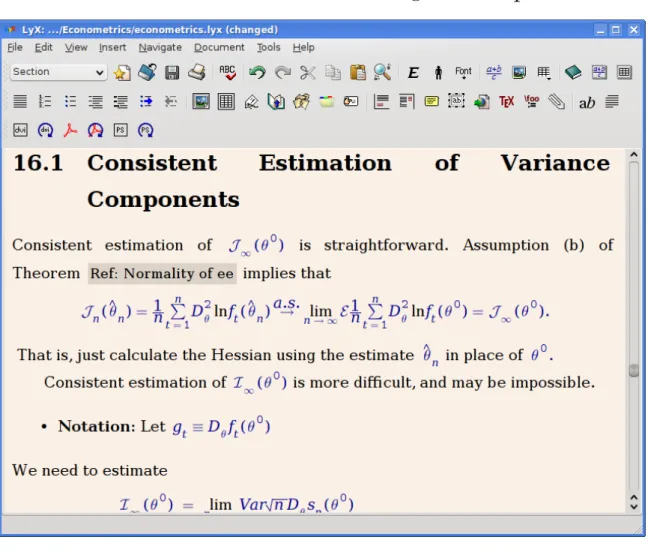This screenshot has width=648, height=552.
Task: Include file with paperclip icon
Action: [x=557, y=102]
